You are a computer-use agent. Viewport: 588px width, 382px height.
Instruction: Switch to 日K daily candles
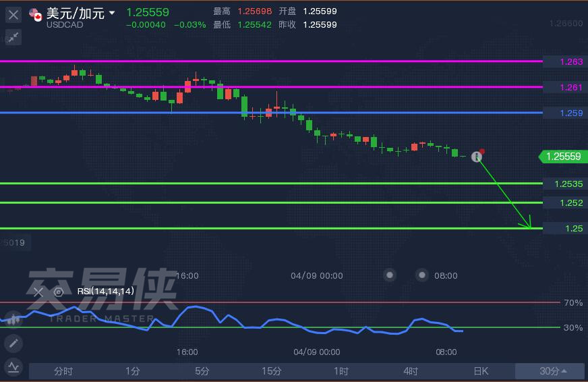[480, 371]
